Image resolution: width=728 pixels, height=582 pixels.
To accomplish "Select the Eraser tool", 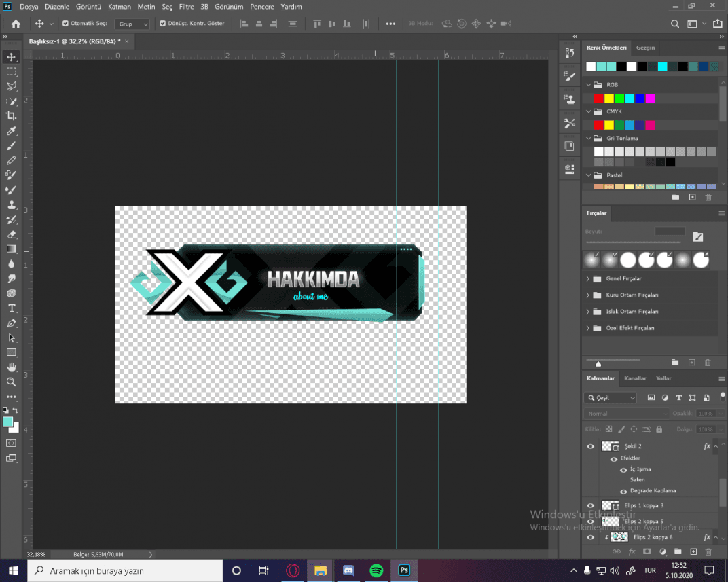I will (11, 234).
